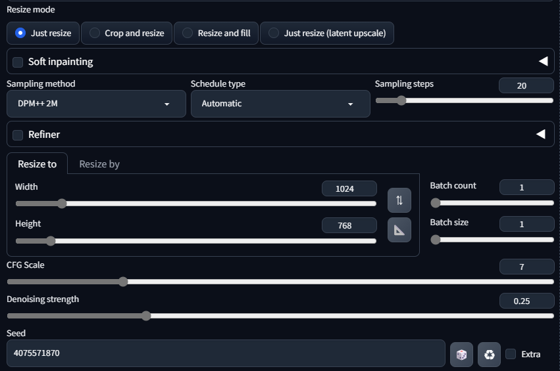Image resolution: width=560 pixels, height=371 pixels.
Task: Click the aspect ratio ruler icon
Action: click(399, 230)
